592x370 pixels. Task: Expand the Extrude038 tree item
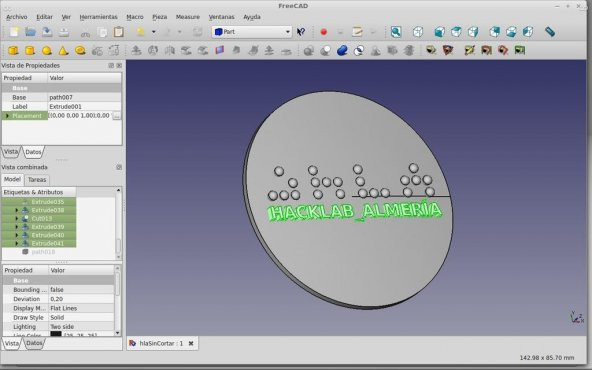(x=16, y=210)
